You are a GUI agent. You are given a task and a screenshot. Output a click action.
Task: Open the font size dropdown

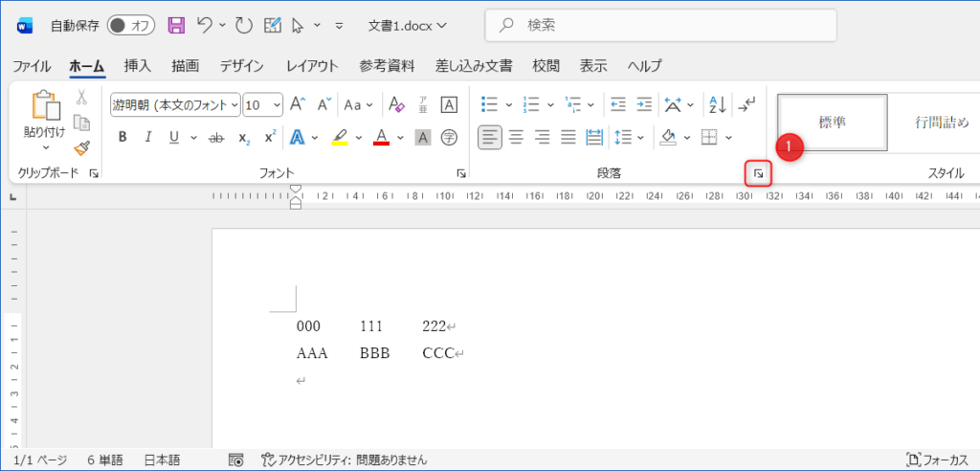click(x=262, y=104)
